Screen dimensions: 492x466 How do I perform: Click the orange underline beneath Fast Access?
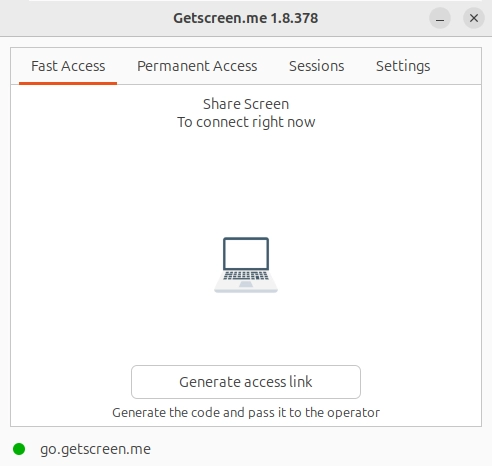pyautogui.click(x=68, y=83)
